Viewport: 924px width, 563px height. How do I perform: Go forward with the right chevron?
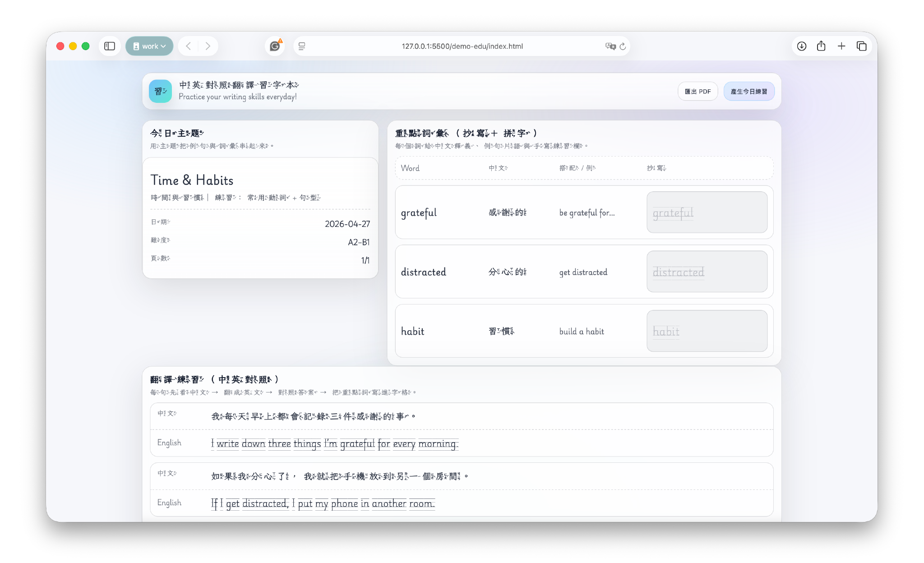click(x=208, y=46)
